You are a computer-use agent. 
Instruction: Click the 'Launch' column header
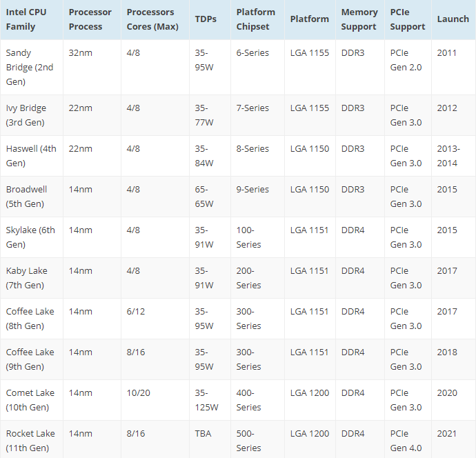[x=453, y=19]
